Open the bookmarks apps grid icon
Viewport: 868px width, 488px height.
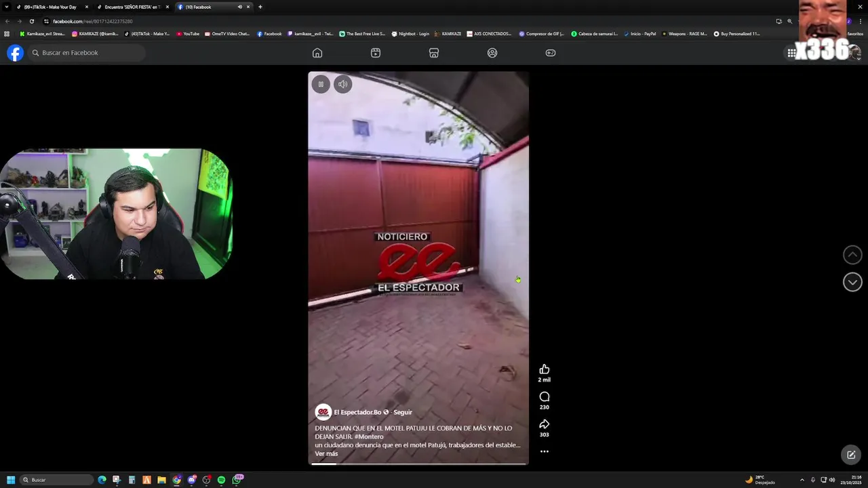tap(7, 34)
